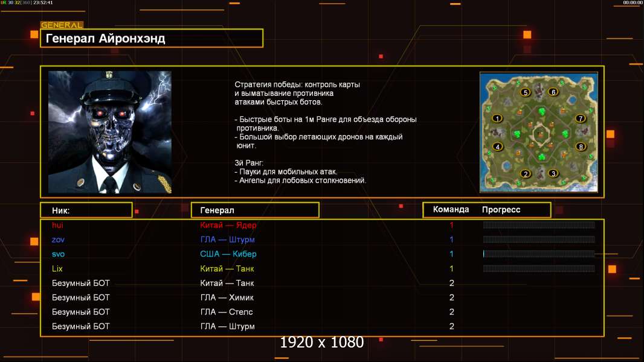Select start position 5 on the minimap

[526, 92]
